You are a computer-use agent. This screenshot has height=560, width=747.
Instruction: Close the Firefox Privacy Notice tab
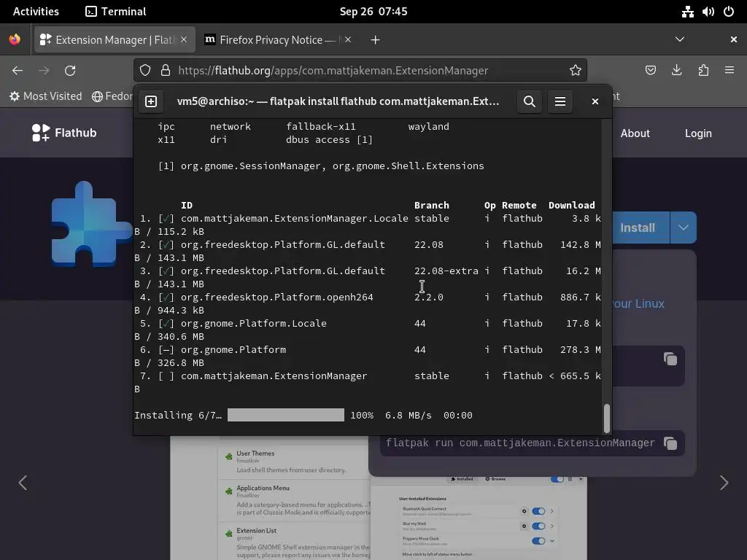tap(348, 39)
